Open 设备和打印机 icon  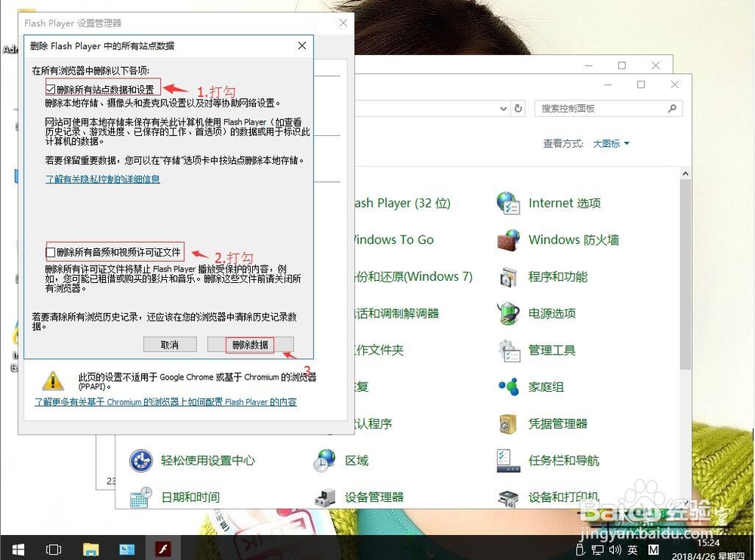coord(508,498)
